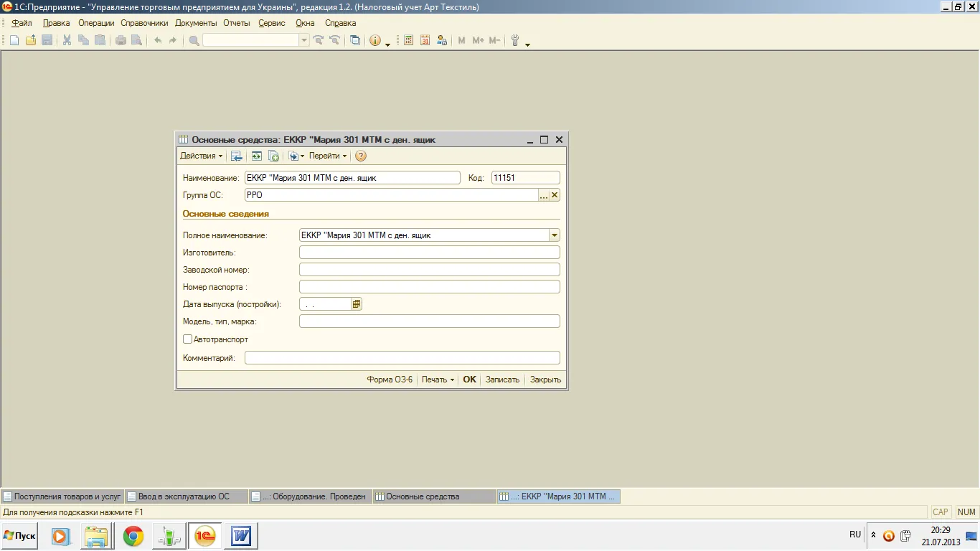Open the Операции menu
This screenshot has height=551, width=980.
tap(96, 23)
